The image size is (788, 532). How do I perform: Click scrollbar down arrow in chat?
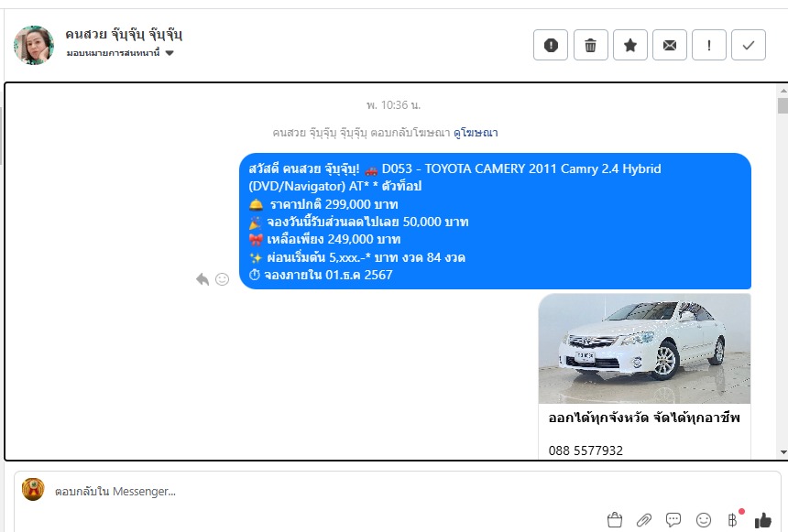(783, 452)
